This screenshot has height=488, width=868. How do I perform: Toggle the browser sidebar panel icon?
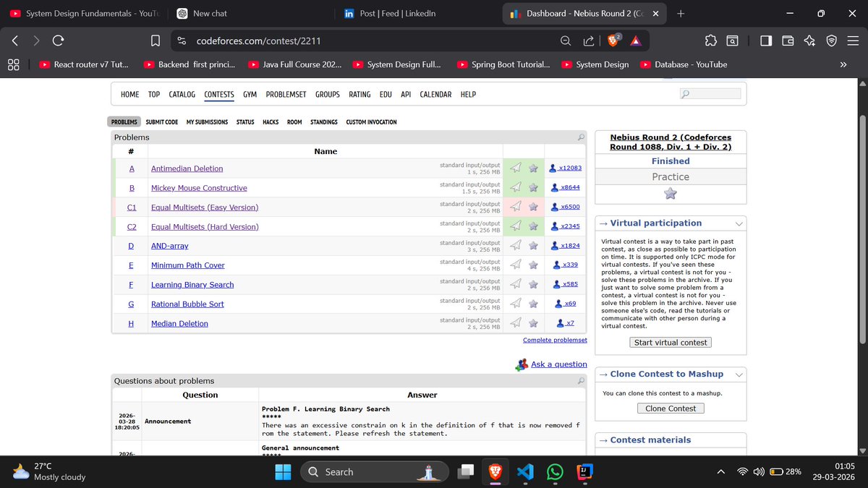[766, 40]
